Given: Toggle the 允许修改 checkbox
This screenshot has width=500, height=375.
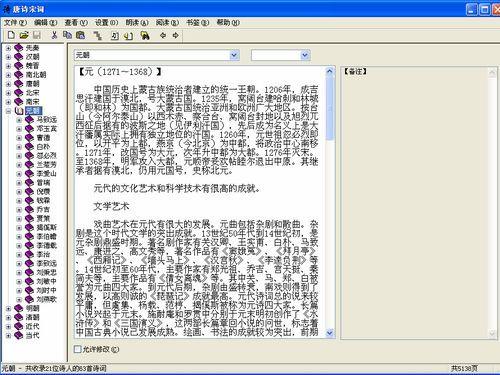Looking at the screenshot, I should tap(77, 349).
